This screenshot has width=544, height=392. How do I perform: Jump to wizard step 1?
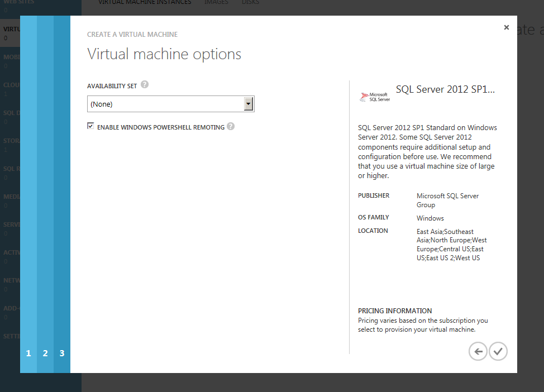point(28,353)
